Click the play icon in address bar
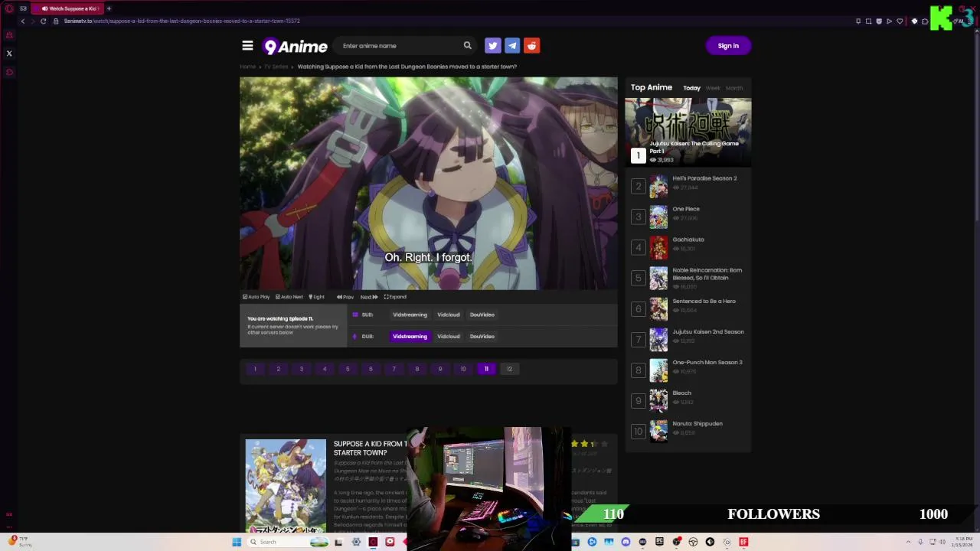The height and width of the screenshot is (551, 980). (889, 21)
